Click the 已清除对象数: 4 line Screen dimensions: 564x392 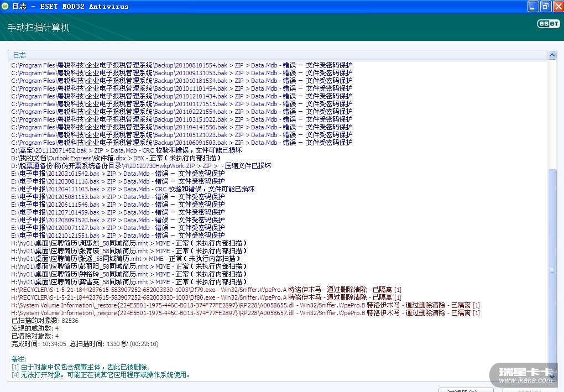tap(35, 336)
